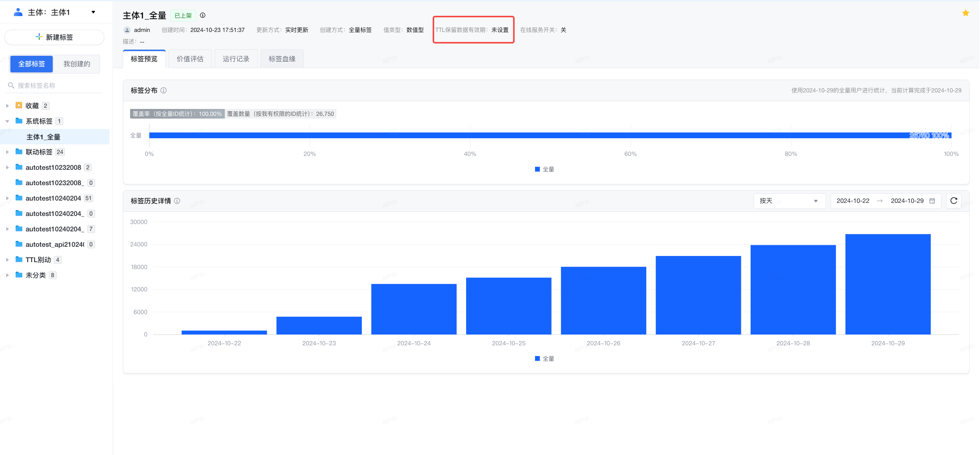Click info icon next to 已上架 status
Image resolution: width=980 pixels, height=455 pixels.
202,15
